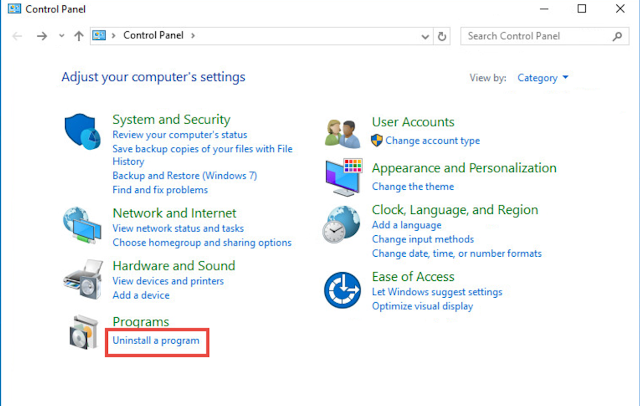Image resolution: width=640 pixels, height=406 pixels.
Task: Go back with the left arrow
Action: click(17, 36)
